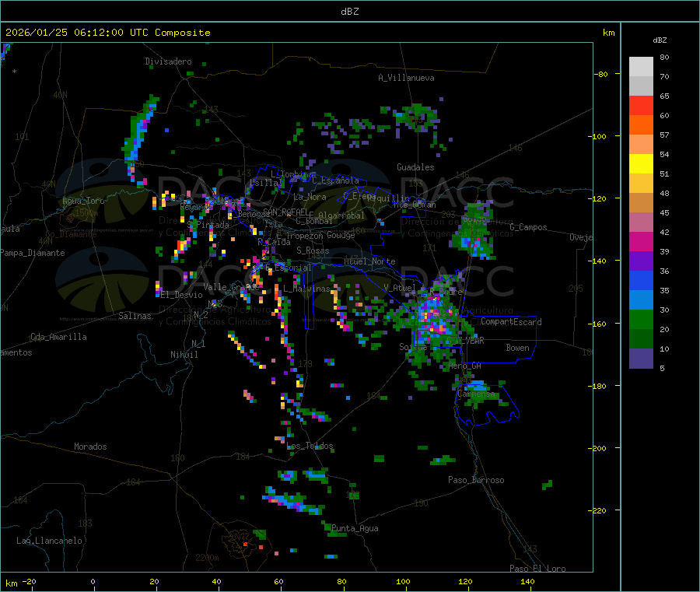
Task: Click the Pampa_Diamante map label
Action: click(x=33, y=253)
